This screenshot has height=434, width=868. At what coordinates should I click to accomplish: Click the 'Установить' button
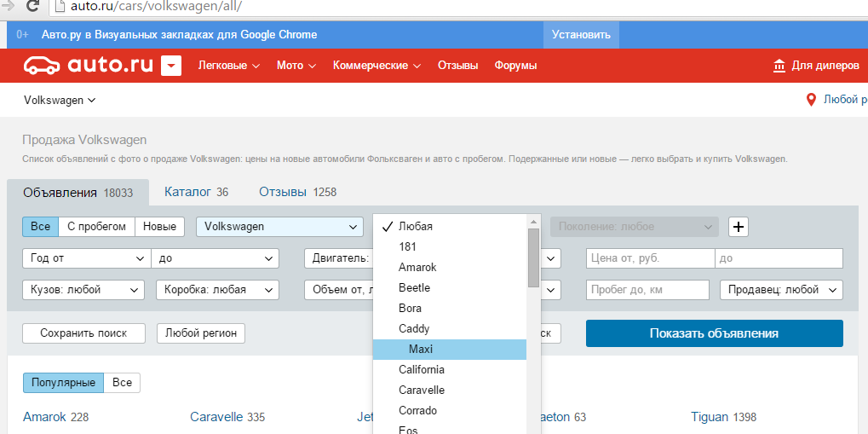click(581, 34)
